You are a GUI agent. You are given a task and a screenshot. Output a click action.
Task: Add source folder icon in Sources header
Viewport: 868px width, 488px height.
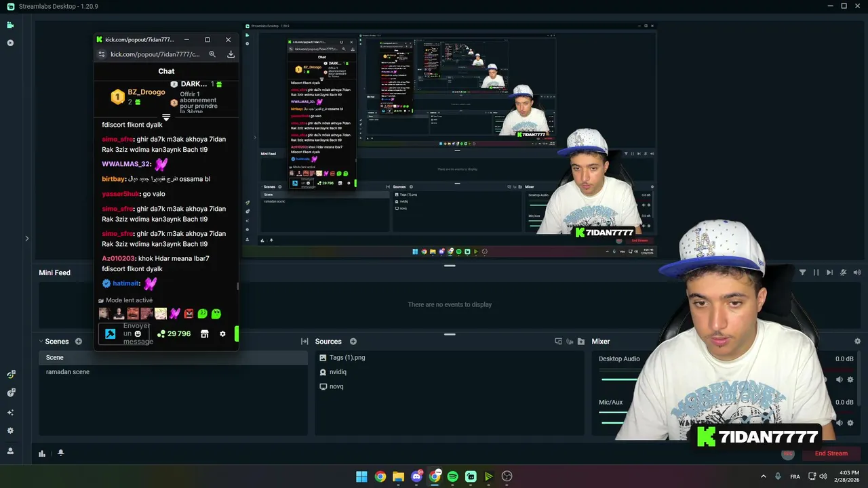tap(581, 342)
